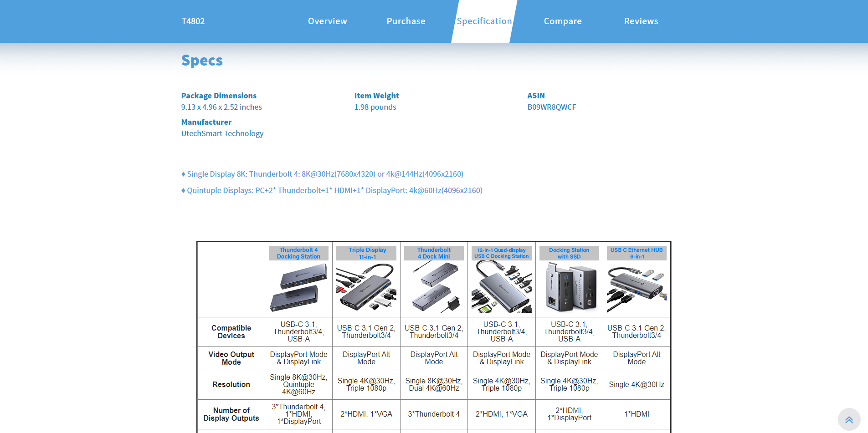
Task: Click the T4802 product label
Action: point(193,21)
